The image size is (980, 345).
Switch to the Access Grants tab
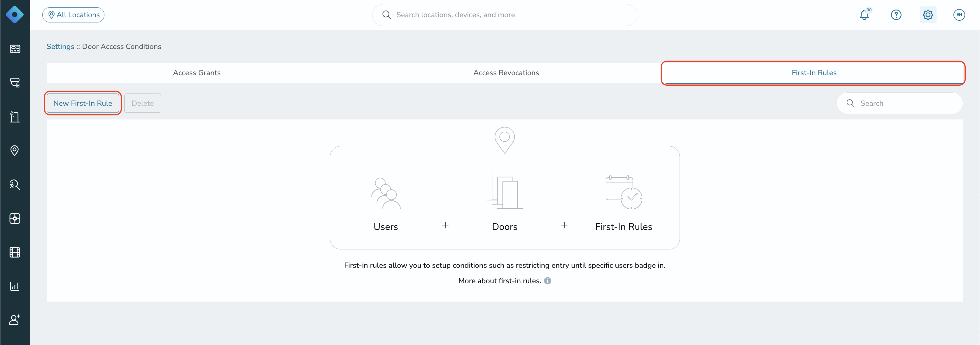tap(197, 73)
